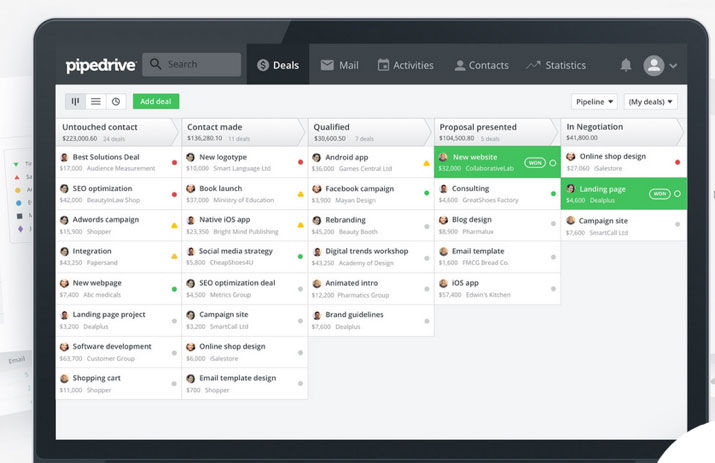The height and width of the screenshot is (463, 715).
Task: Toggle the circle on Landing page won deal
Action: [x=678, y=193]
